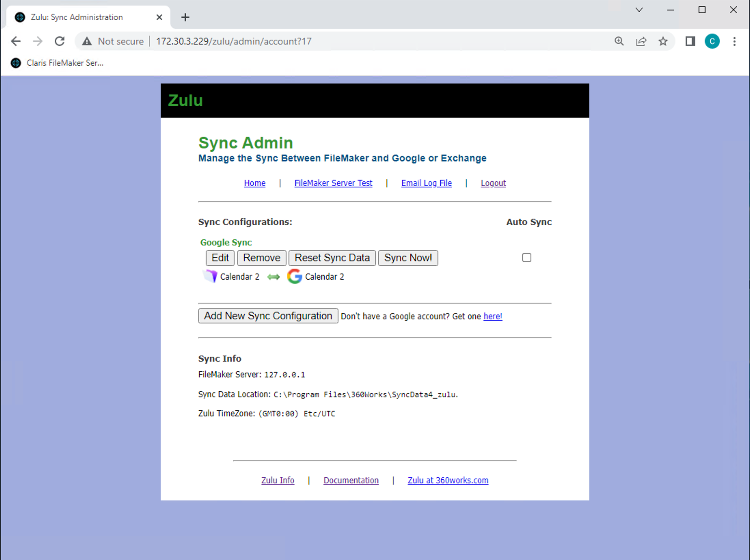Click the green sync arrows icon

tap(273, 277)
